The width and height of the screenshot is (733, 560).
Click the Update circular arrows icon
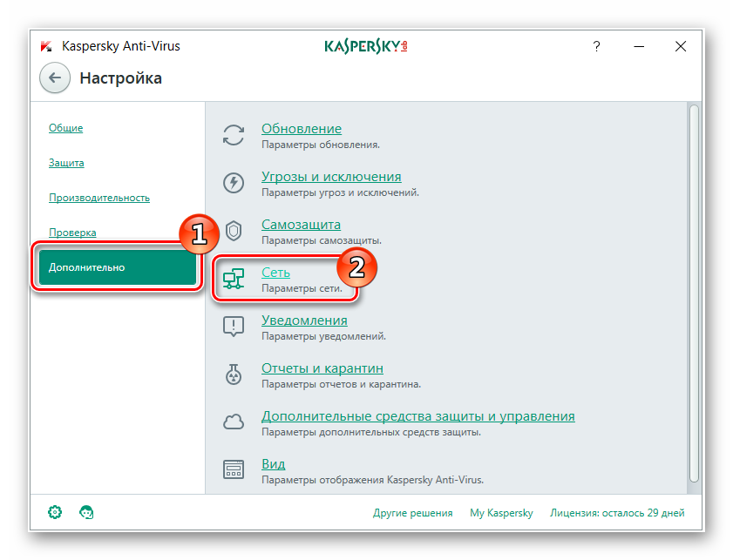[x=234, y=135]
